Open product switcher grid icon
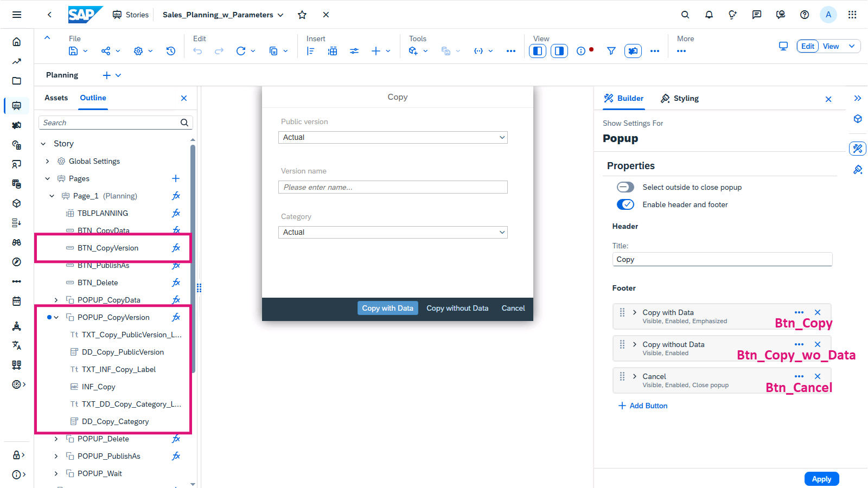Viewport: 868px width, 488px height. coord(852,15)
